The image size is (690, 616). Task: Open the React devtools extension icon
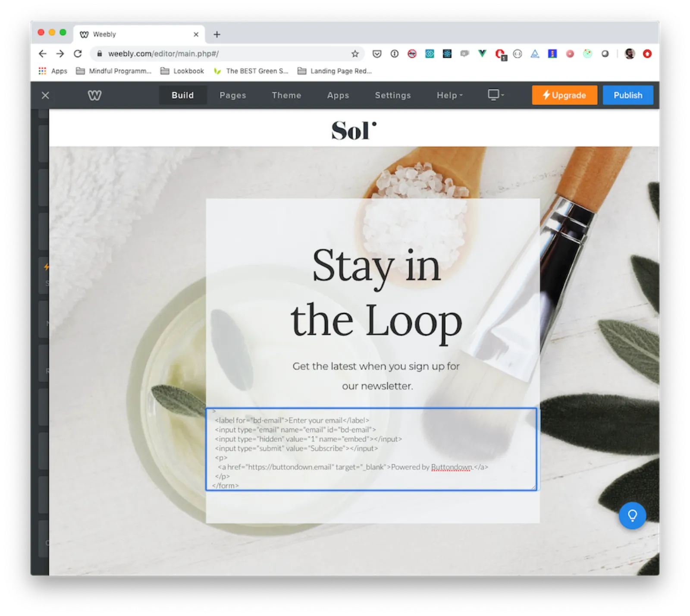447,54
